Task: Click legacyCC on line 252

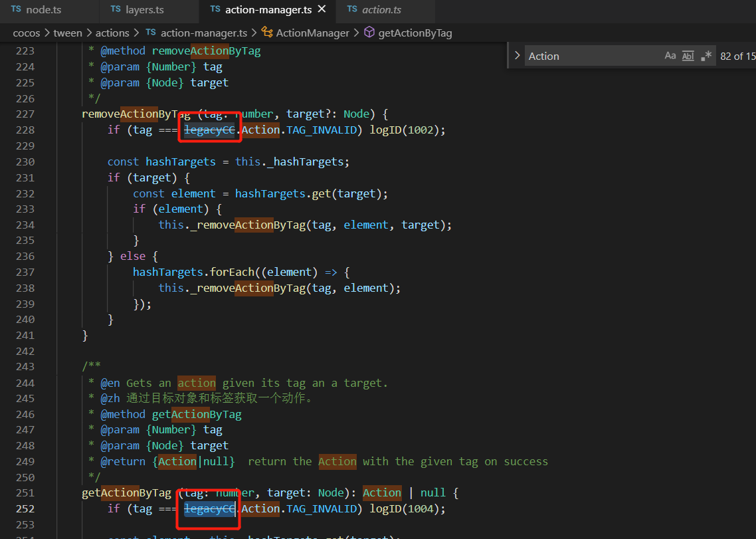Action: click(209, 508)
